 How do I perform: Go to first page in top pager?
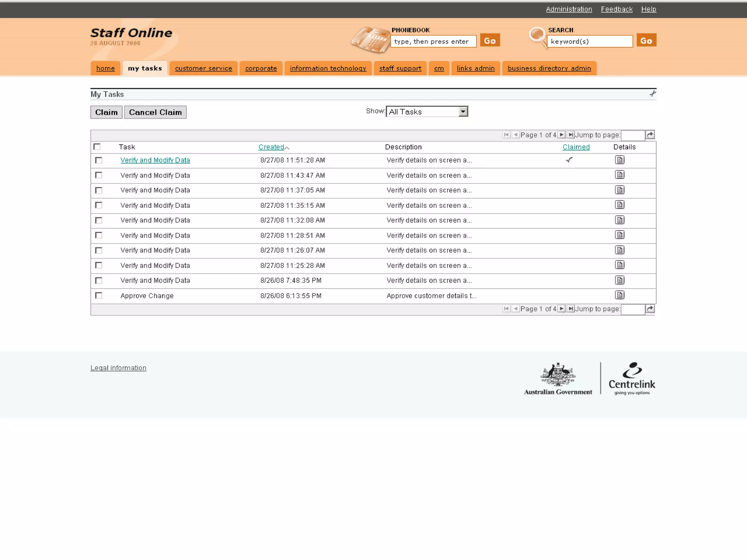(506, 135)
